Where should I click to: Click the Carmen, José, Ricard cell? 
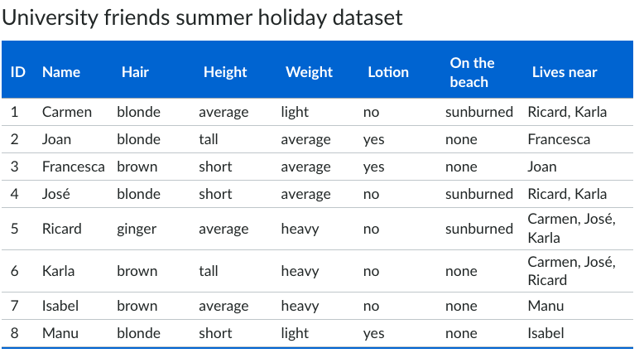tap(571, 271)
